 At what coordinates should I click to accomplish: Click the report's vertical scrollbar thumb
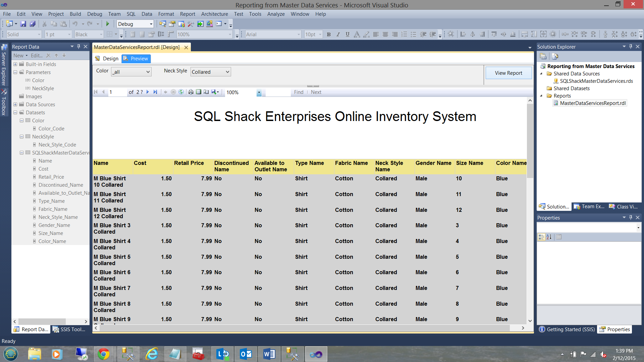(x=530, y=141)
